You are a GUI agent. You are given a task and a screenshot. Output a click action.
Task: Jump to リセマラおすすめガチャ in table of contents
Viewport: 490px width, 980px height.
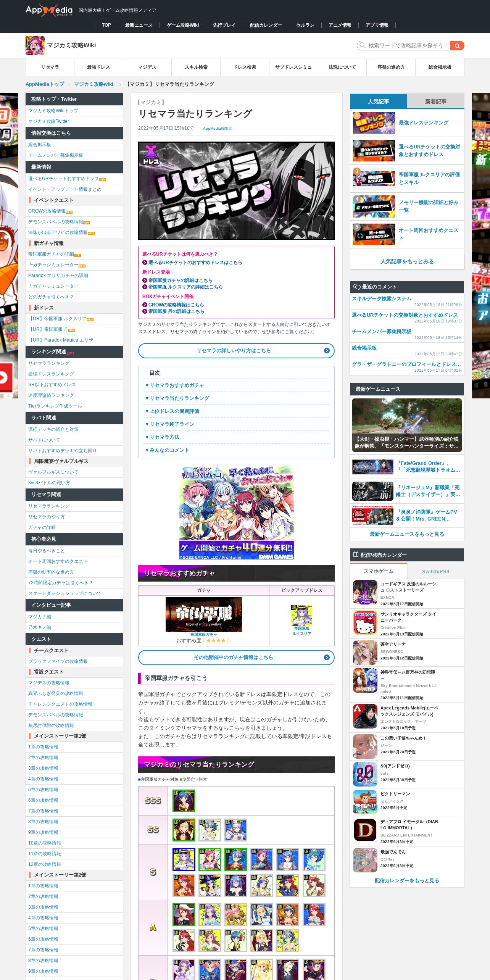coord(176,385)
